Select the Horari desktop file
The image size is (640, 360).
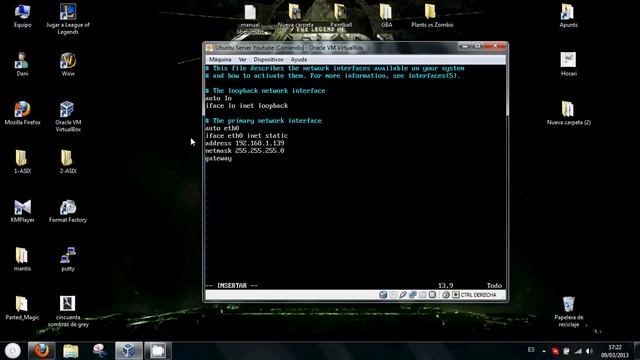point(568,64)
